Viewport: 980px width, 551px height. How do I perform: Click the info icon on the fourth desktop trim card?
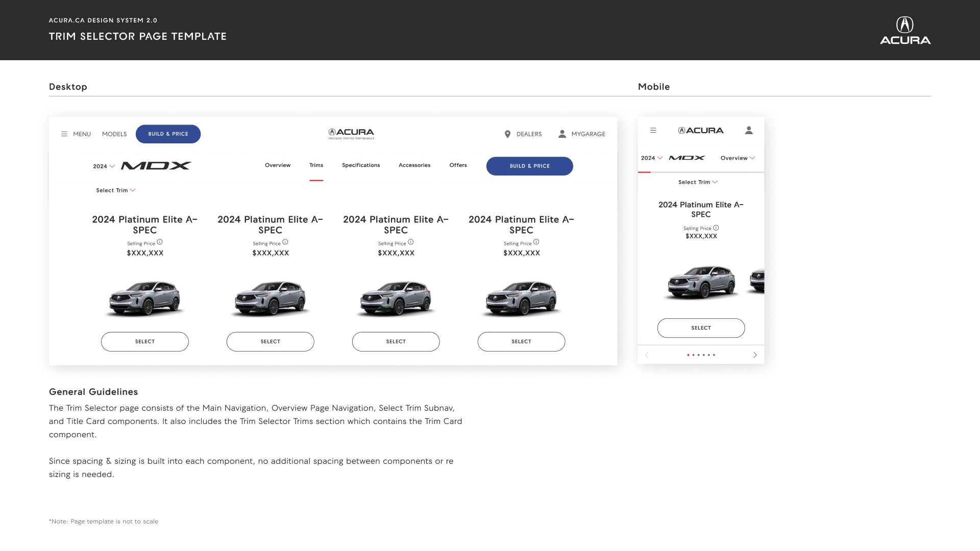[536, 242]
